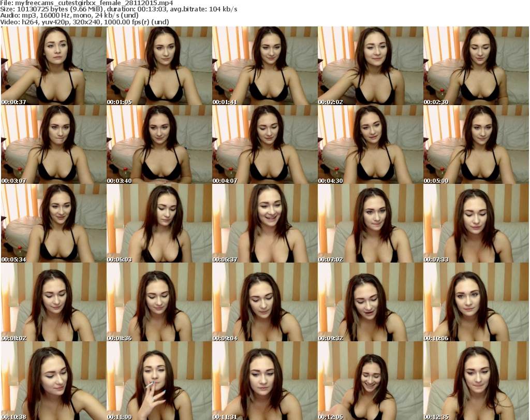
Task: Click the Audio mp3 info line
Action: click(69, 16)
